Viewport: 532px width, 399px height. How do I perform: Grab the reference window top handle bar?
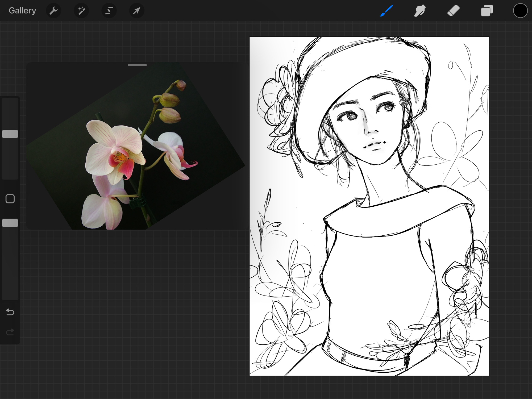(137, 65)
